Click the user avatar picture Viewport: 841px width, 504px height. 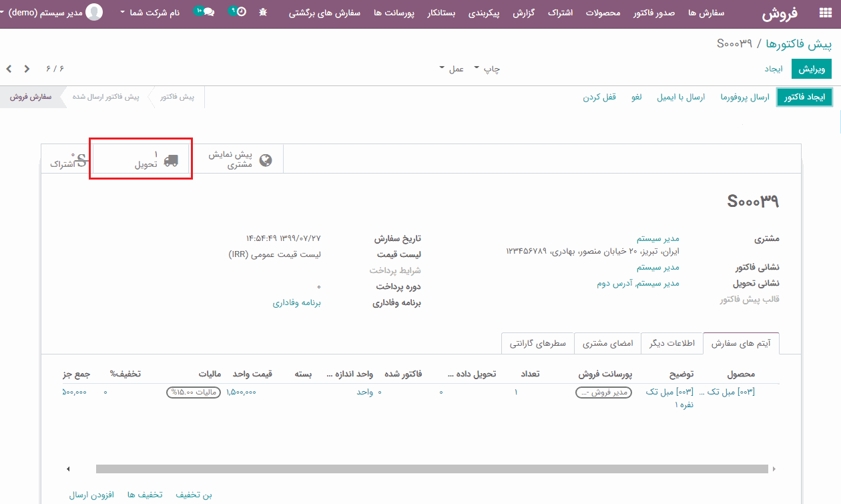tap(94, 12)
